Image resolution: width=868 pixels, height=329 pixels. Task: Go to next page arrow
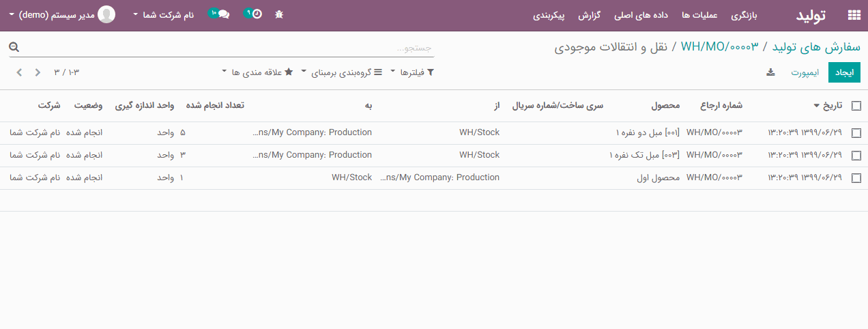coord(19,72)
